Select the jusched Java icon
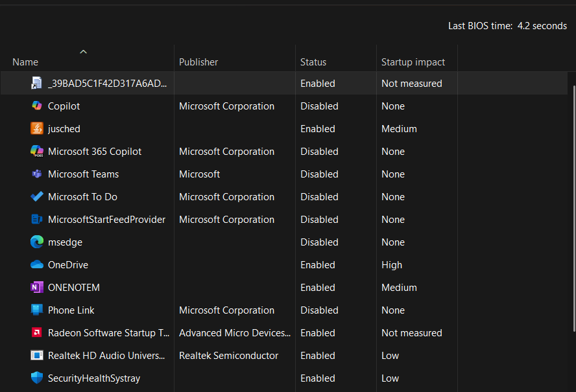 [37, 128]
